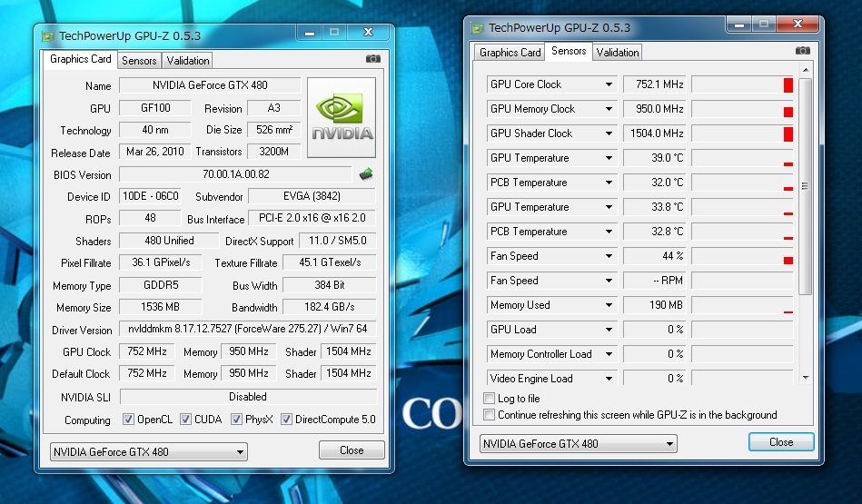Open the Memory Used sensor dropdown

click(609, 305)
